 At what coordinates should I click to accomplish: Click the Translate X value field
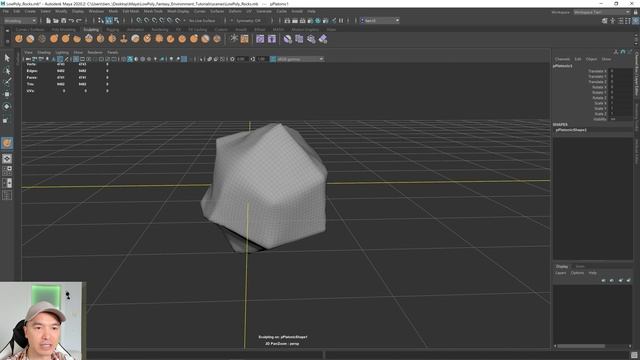click(x=621, y=71)
